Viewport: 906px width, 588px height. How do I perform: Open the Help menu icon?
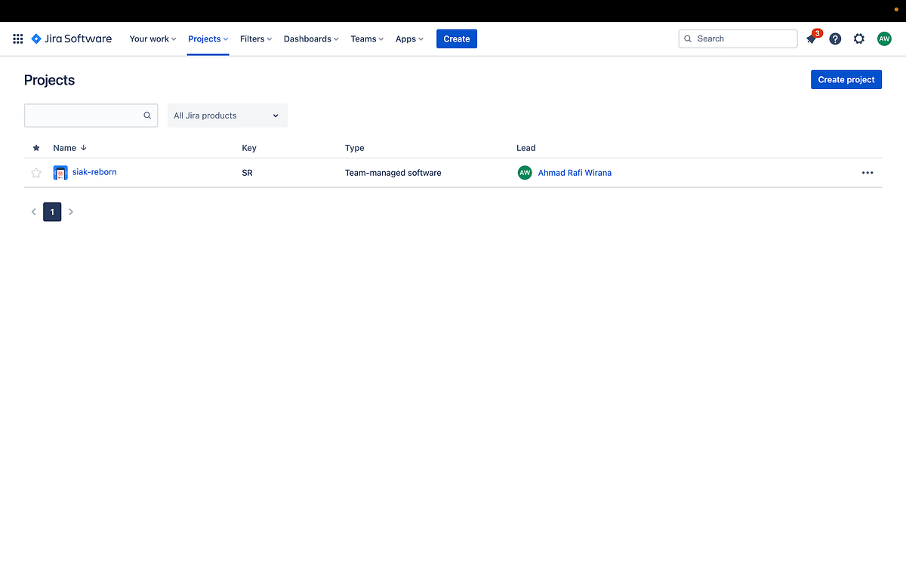pos(835,38)
